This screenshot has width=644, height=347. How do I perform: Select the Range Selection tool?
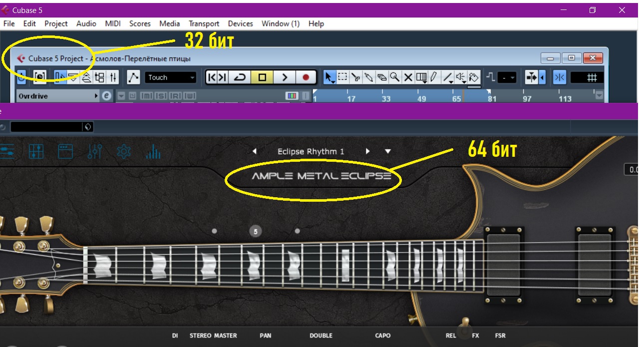pyautogui.click(x=342, y=77)
